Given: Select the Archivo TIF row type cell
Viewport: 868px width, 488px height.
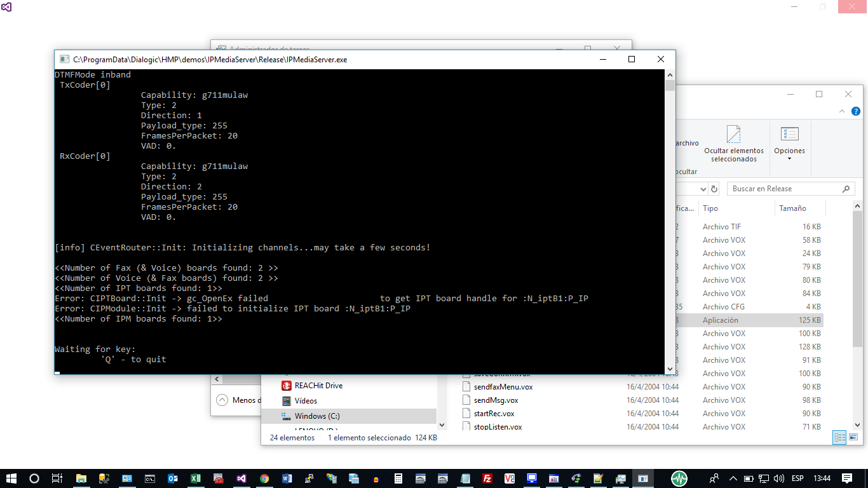Looking at the screenshot, I should pyautogui.click(x=721, y=227).
